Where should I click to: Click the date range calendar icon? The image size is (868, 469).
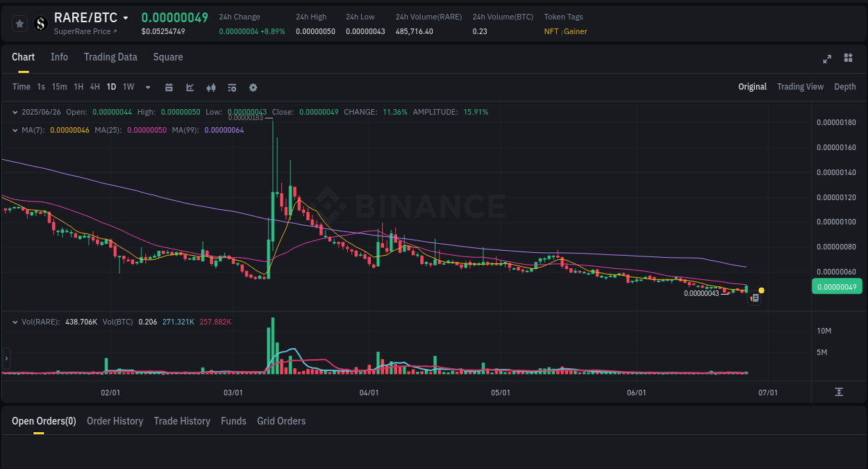click(x=169, y=87)
